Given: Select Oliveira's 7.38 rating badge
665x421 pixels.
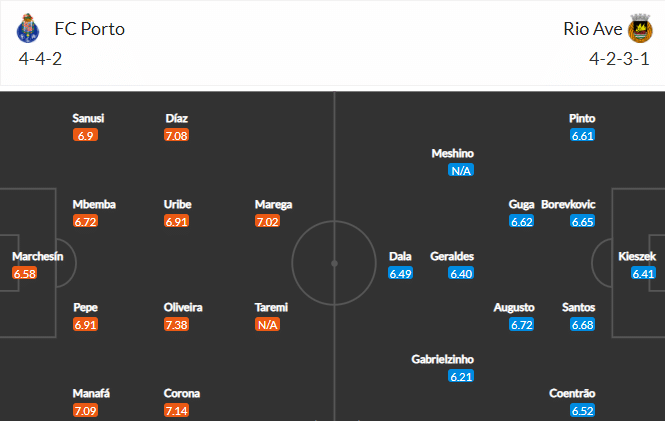Looking at the screenshot, I should click(x=176, y=325).
